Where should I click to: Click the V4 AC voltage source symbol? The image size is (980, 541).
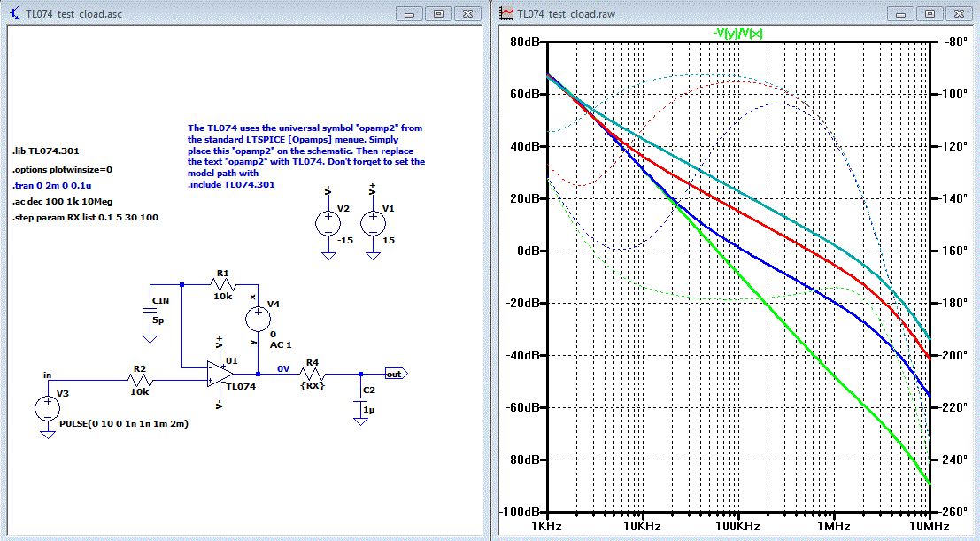click(259, 317)
